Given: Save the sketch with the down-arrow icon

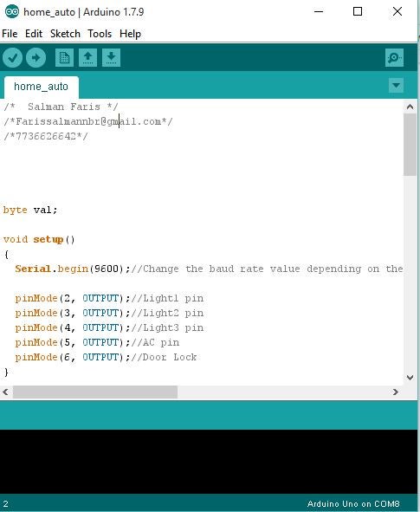Looking at the screenshot, I should [x=112, y=58].
